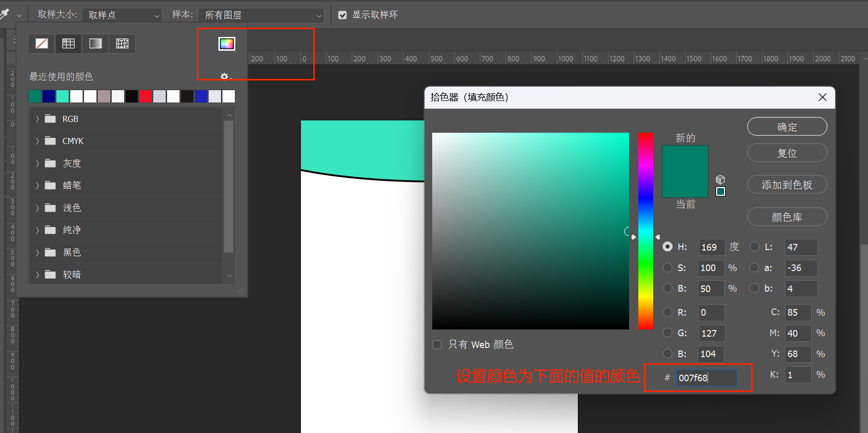This screenshot has height=433, width=868.
Task: Click the H field showing 169
Action: 712,247
